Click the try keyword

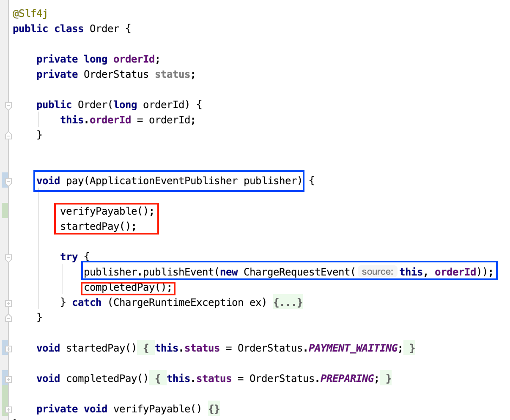click(69, 257)
